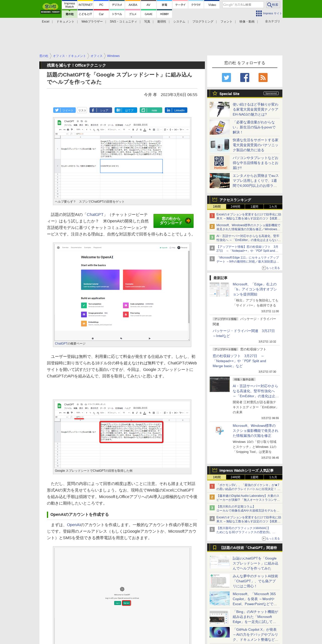The width and height of the screenshot is (322, 644).
Task: Share article via ツイート button
Action: pyautogui.click(x=64, y=110)
